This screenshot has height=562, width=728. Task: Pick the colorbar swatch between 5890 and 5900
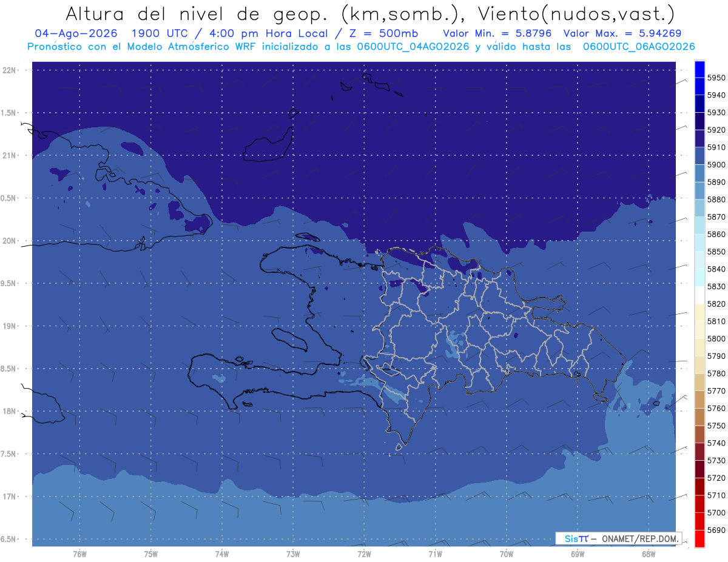699,173
